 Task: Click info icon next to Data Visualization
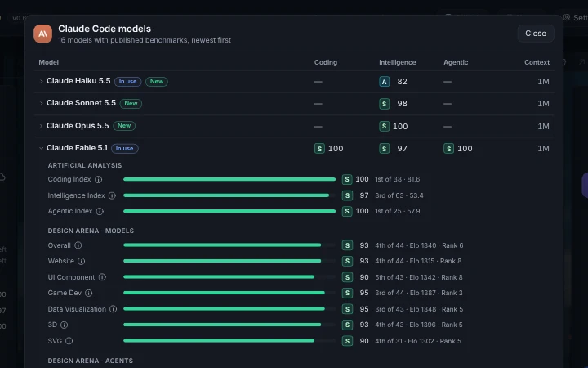tap(113, 309)
